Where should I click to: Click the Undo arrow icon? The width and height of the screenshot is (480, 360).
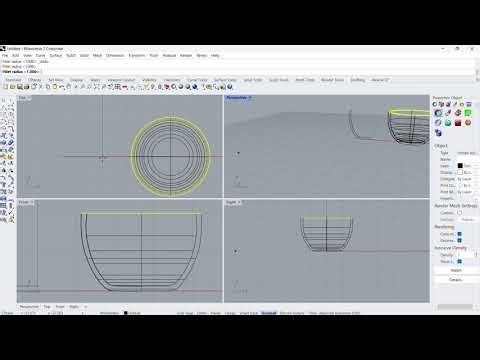tap(62, 87)
